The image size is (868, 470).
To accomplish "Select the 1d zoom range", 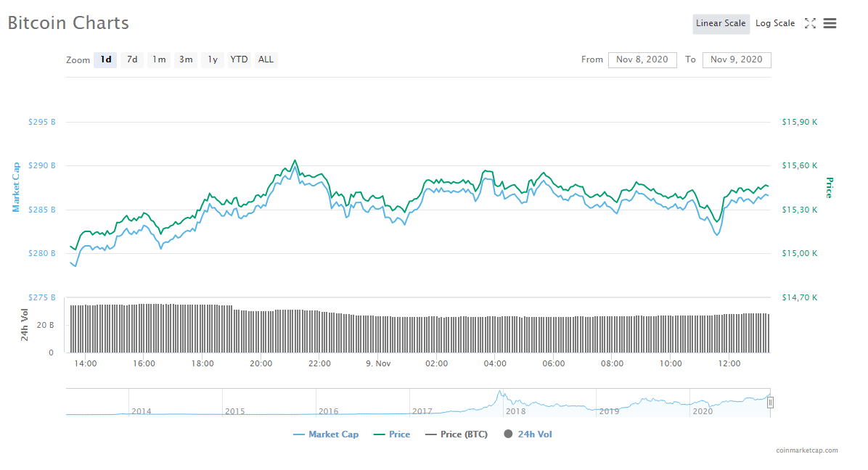I will coord(105,59).
